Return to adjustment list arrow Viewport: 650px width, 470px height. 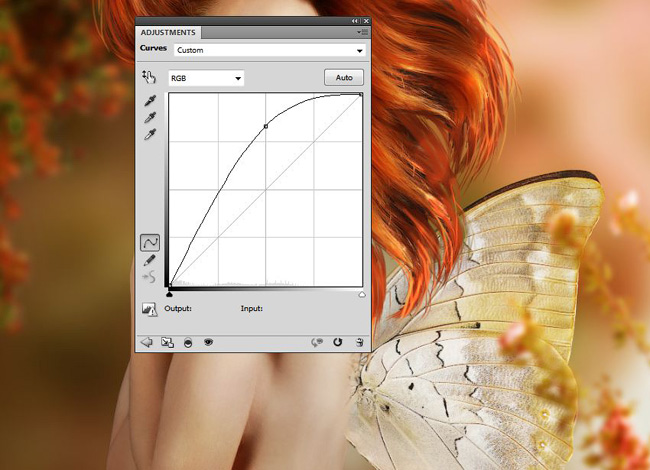pyautogui.click(x=146, y=342)
